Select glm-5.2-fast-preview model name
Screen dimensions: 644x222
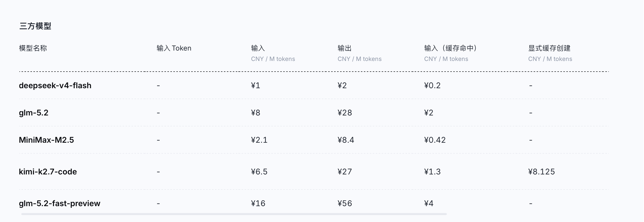pyautogui.click(x=59, y=203)
